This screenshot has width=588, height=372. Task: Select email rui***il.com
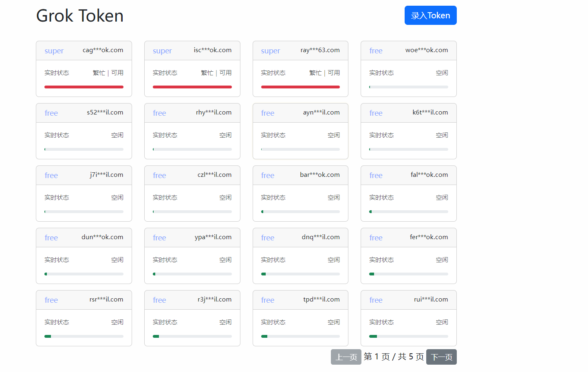pyautogui.click(x=431, y=299)
